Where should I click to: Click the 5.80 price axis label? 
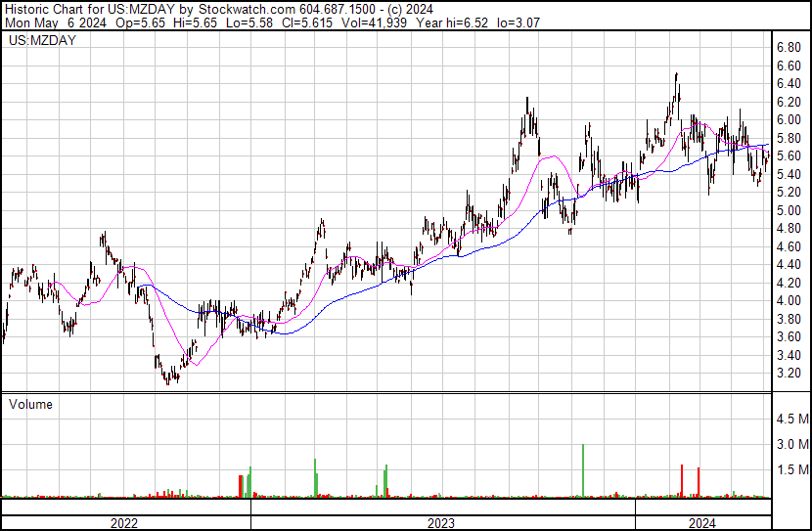coord(789,138)
